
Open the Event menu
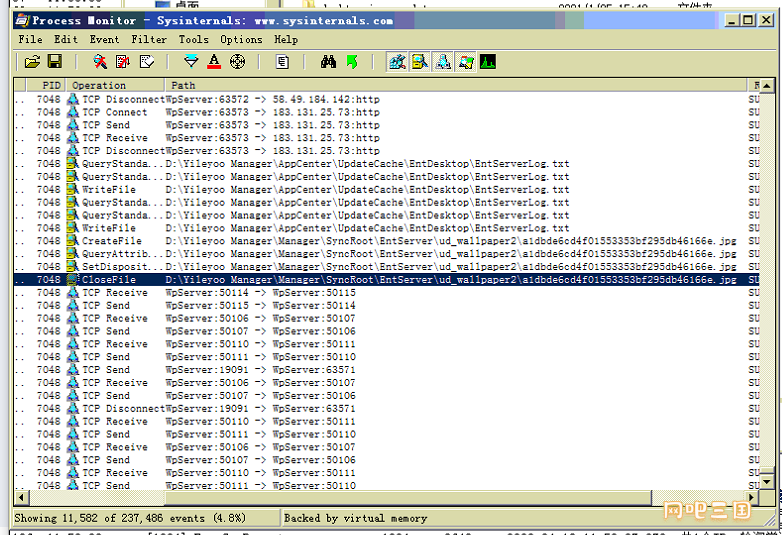[x=104, y=39]
